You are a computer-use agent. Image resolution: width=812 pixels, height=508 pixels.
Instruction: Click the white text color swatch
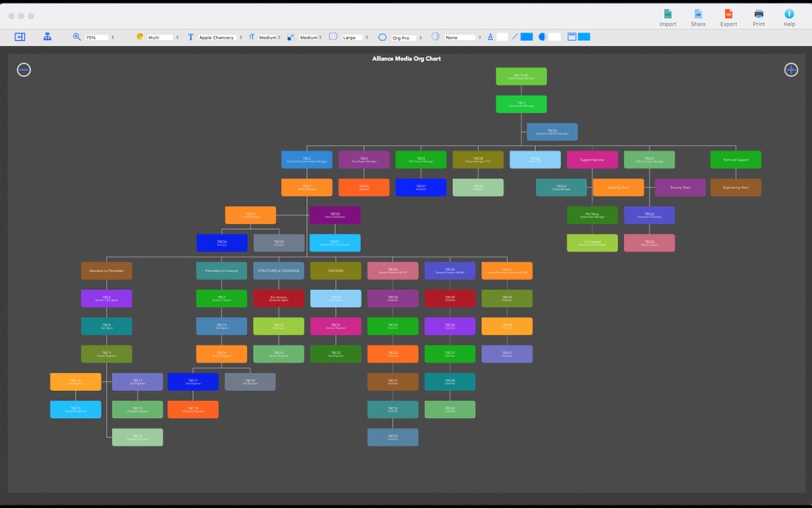coord(502,37)
